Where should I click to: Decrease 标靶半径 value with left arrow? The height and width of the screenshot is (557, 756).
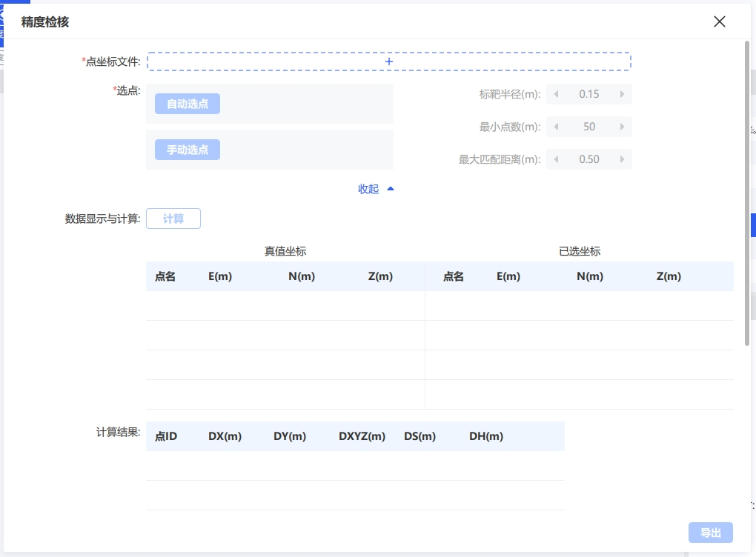[x=557, y=94]
